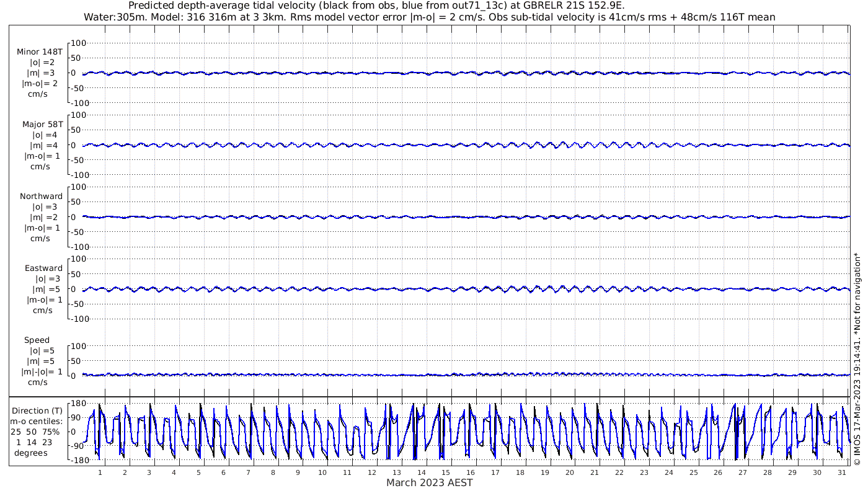The height and width of the screenshot is (496, 868).
Task: Select the 'Eastward' panel label
Action: coord(43,268)
